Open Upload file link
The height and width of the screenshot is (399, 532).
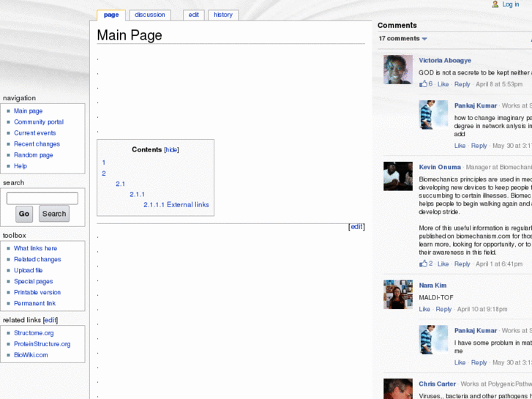28,271
